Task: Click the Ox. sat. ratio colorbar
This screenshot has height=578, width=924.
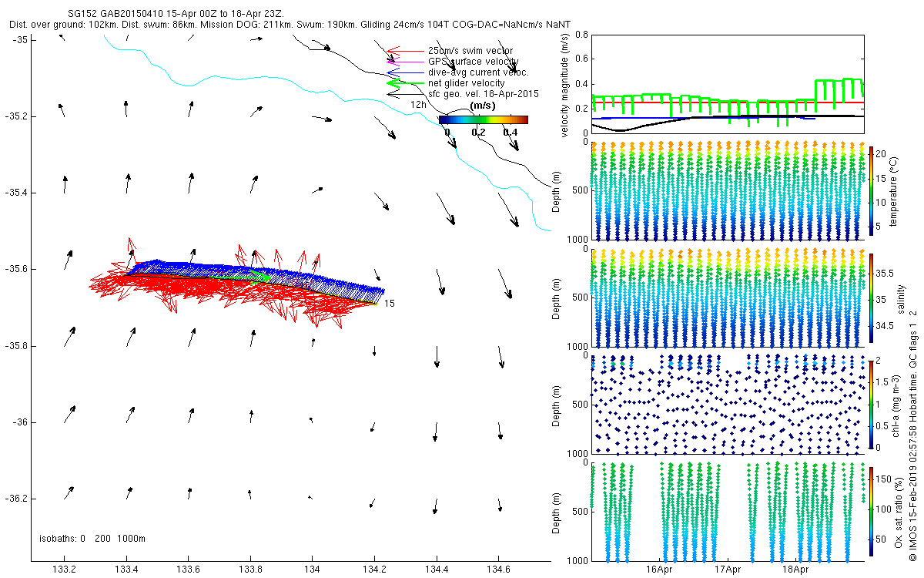Action: tap(872, 512)
